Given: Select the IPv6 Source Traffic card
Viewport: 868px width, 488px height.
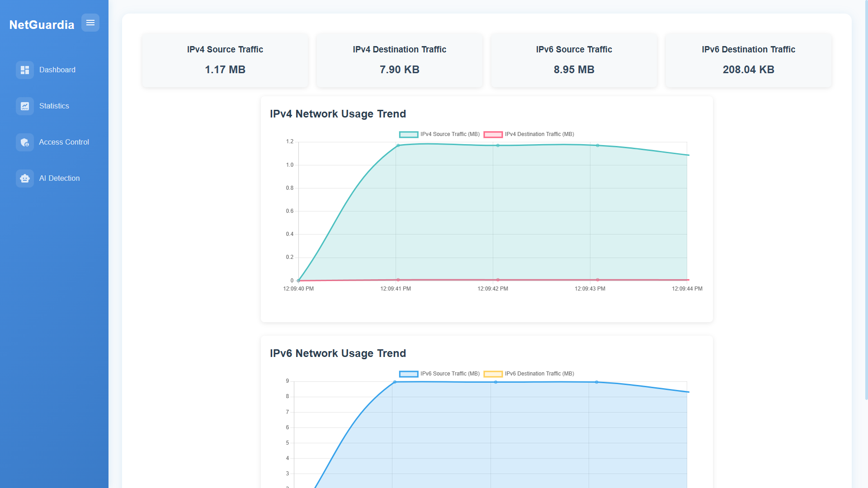Looking at the screenshot, I should point(574,60).
